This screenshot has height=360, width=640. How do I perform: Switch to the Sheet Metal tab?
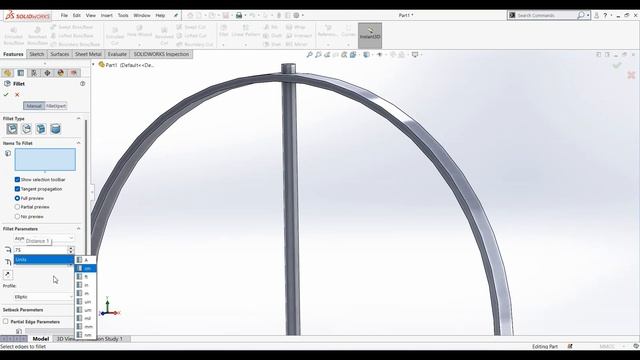coord(88,54)
